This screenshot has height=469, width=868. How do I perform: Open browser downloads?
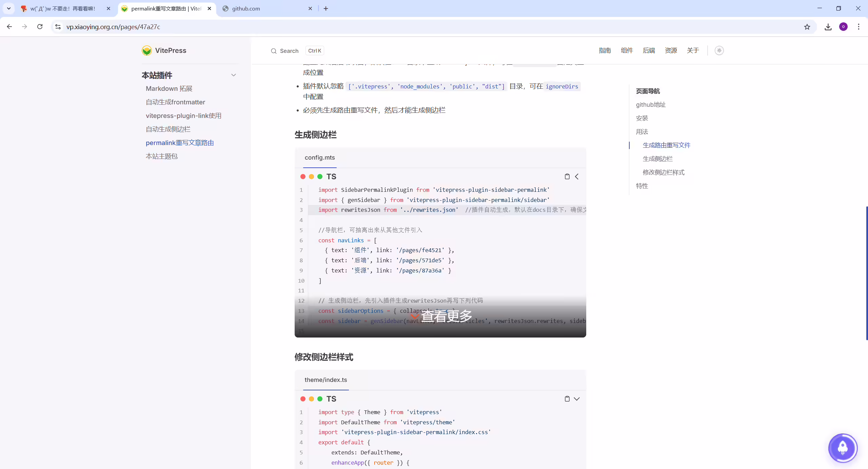click(x=828, y=27)
